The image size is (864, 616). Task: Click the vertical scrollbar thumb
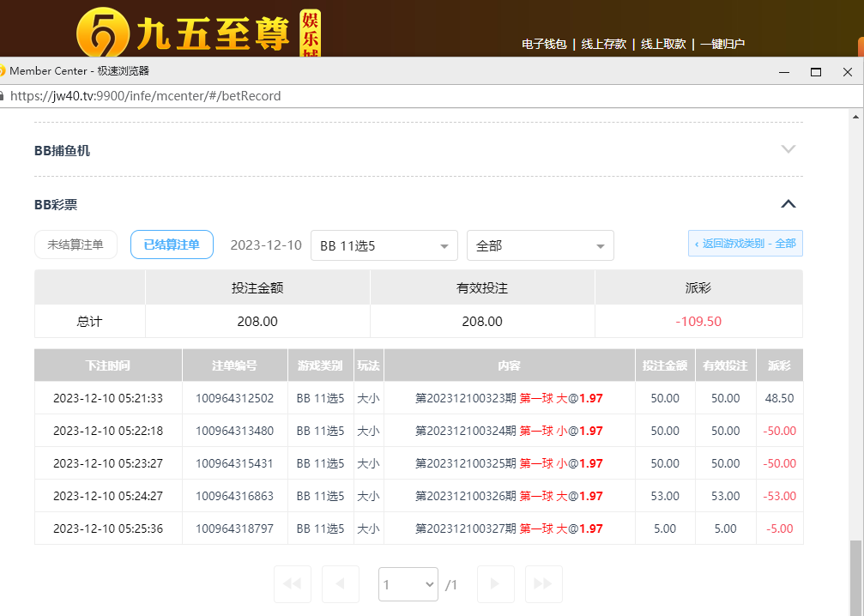pyautogui.click(x=855, y=577)
